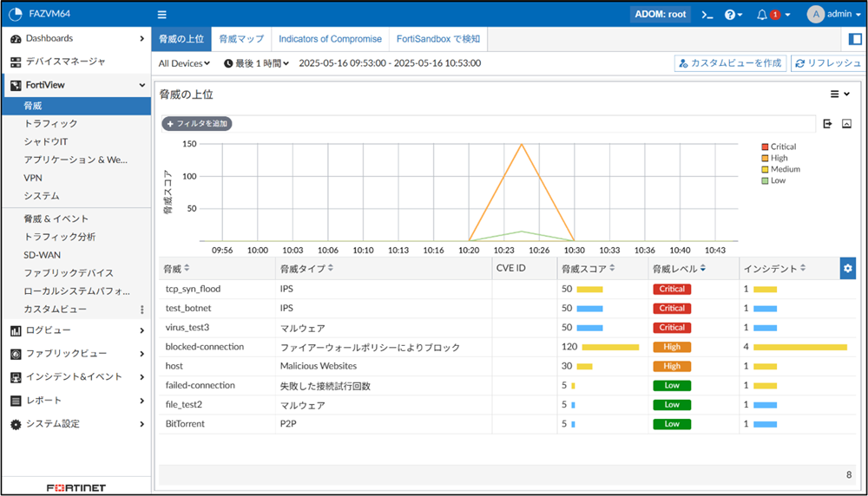Expand the ログビュー chevron
Screen dimensions: 868x496
tap(141, 330)
